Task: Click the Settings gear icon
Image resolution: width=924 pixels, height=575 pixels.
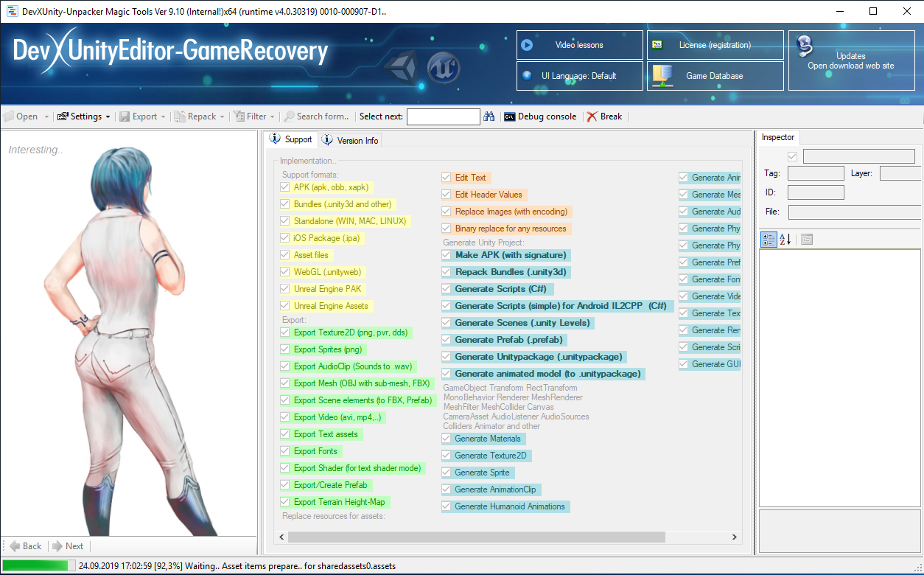Action: pos(63,116)
